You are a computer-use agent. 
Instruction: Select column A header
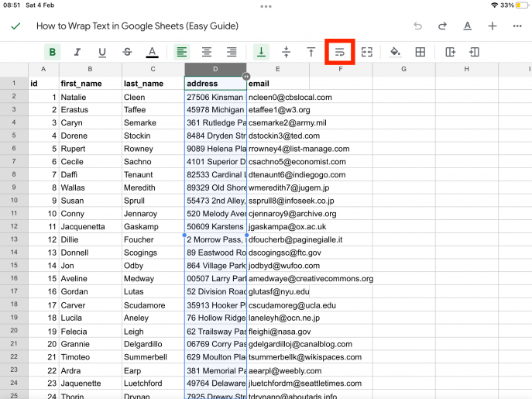pos(43,69)
